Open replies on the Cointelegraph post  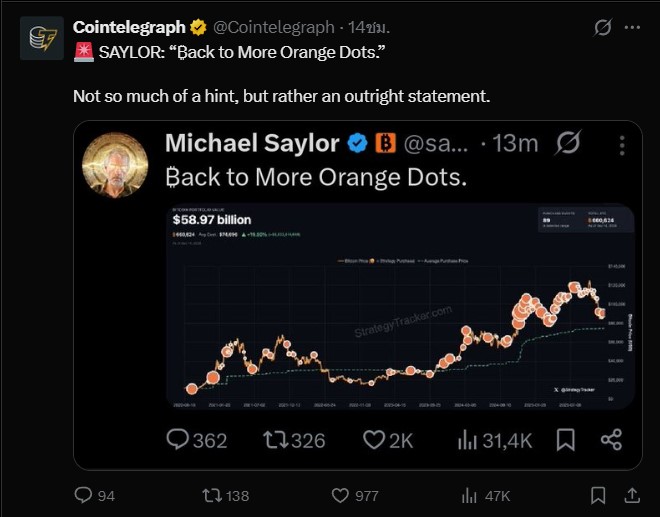(84, 495)
